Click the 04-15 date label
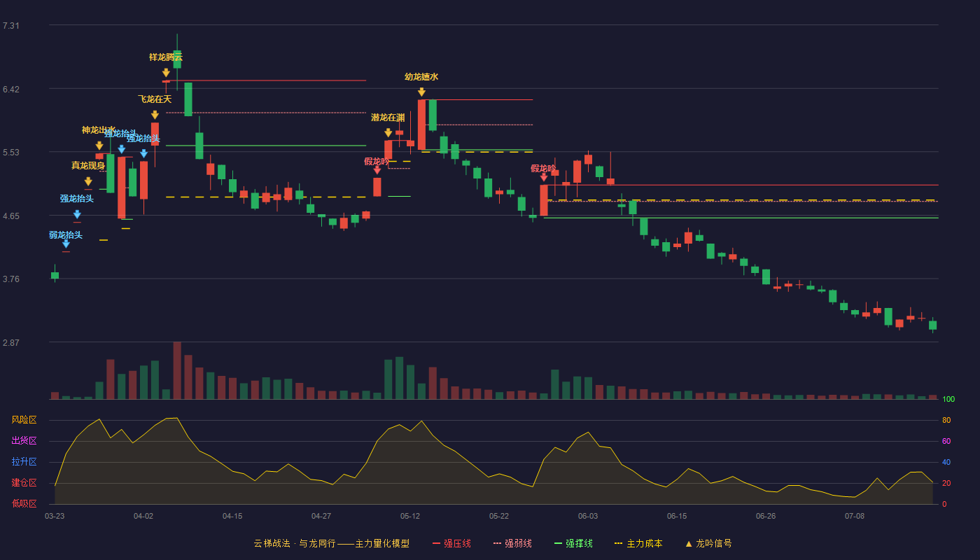Image resolution: width=980 pixels, height=560 pixels. tap(232, 516)
